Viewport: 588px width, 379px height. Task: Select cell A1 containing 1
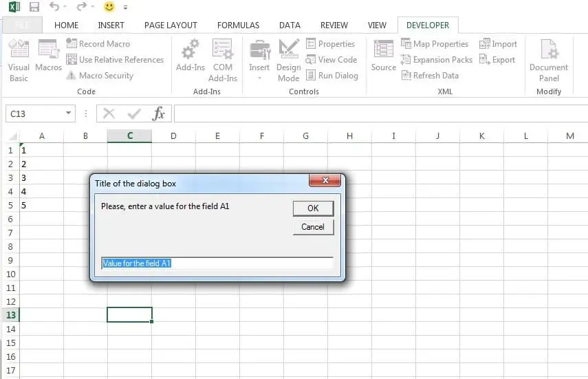click(42, 151)
